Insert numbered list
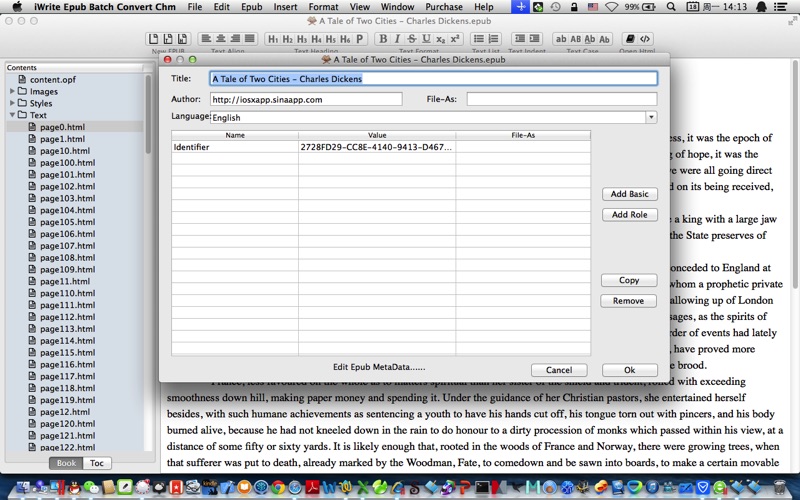 (x=493, y=39)
